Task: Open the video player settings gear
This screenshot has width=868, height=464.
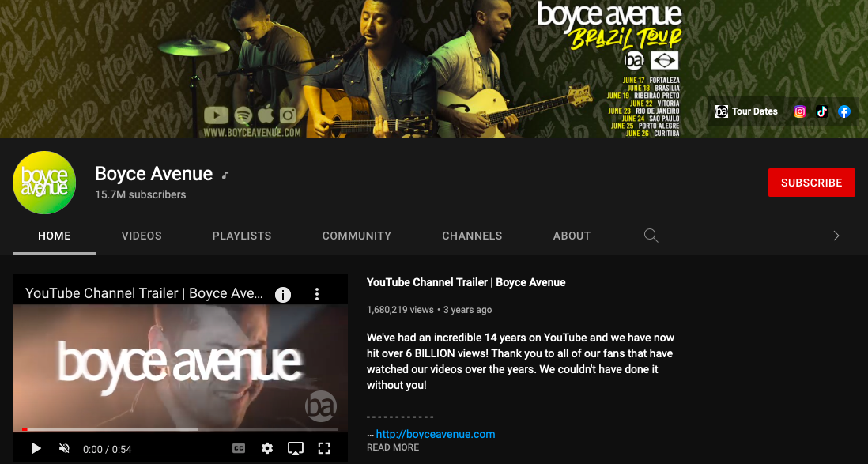Action: 267,448
